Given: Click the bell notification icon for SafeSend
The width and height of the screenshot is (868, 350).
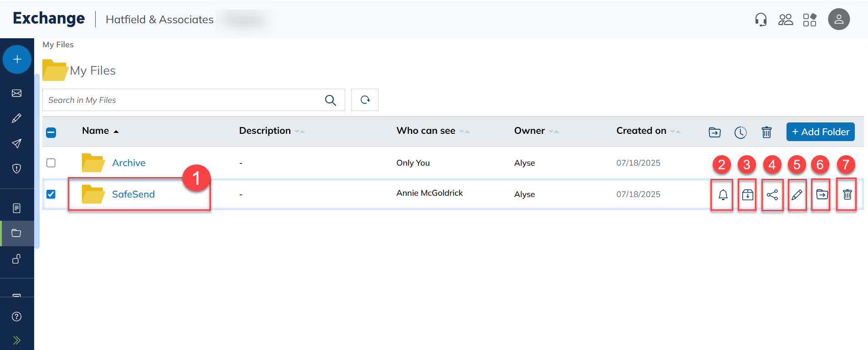Looking at the screenshot, I should [723, 195].
